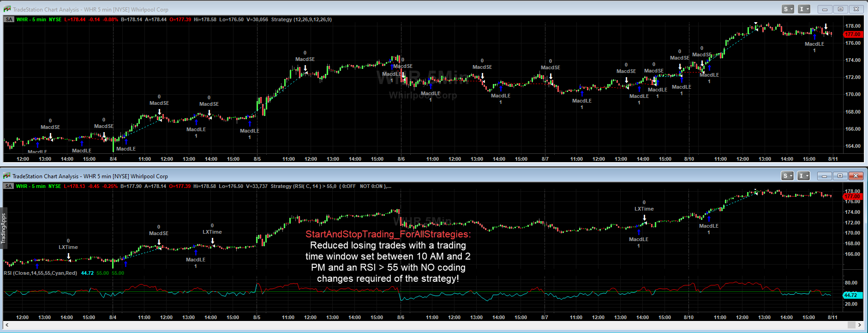The image size is (868, 333).
Task: Click the SA badge in RSI strategy chart
Action: [x=9, y=186]
